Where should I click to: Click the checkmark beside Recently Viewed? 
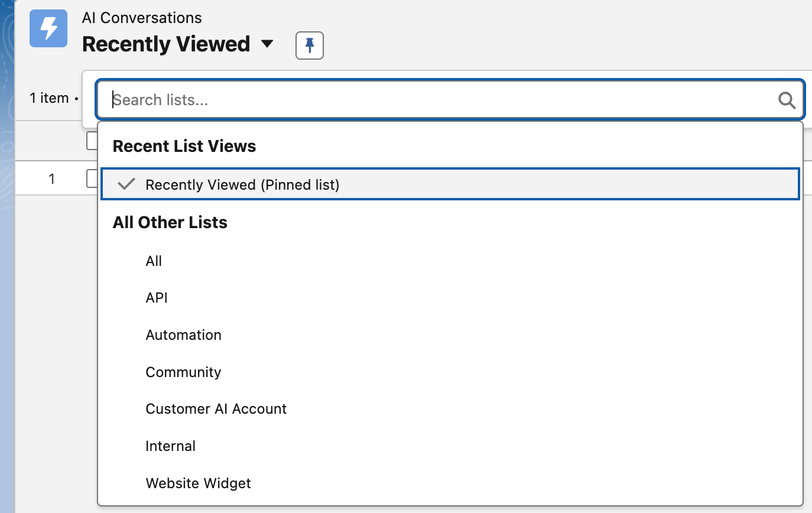tap(126, 184)
